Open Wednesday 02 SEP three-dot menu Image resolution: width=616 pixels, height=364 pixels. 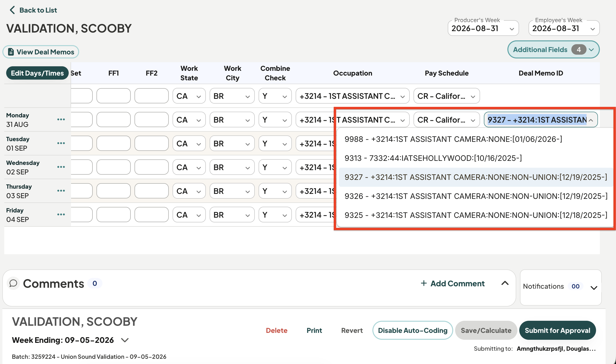pyautogui.click(x=61, y=167)
